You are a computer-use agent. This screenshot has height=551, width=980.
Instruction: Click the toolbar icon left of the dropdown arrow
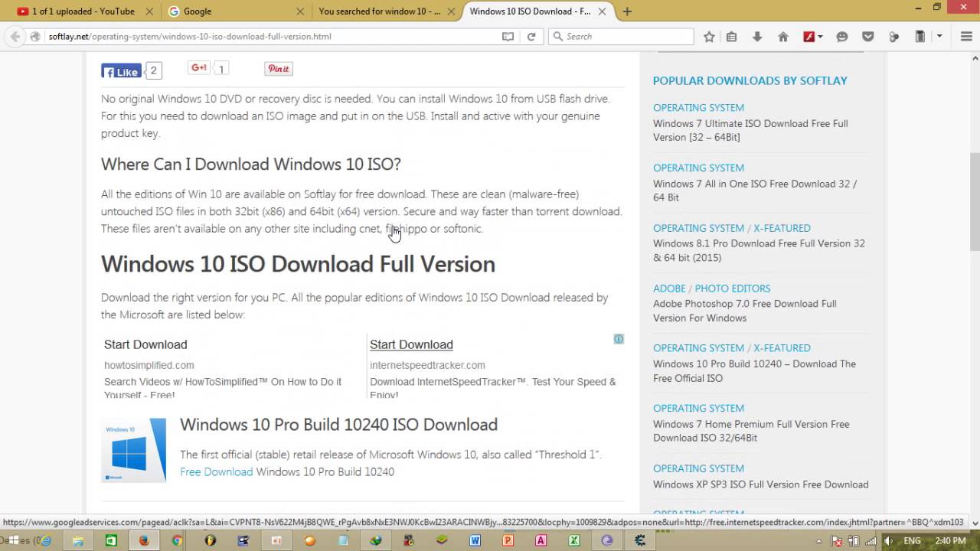(x=920, y=36)
